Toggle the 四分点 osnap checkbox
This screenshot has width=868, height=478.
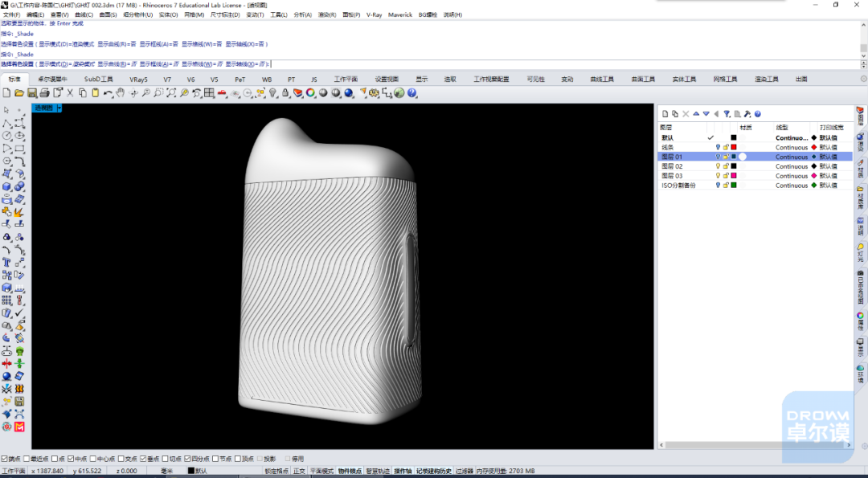click(187, 459)
